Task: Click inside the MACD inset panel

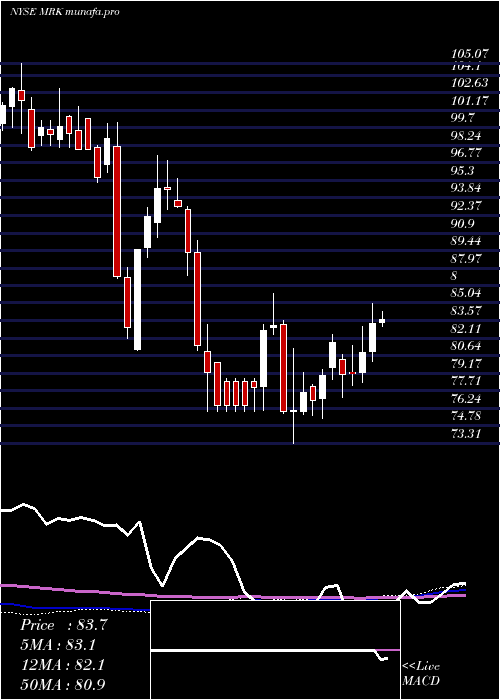Action: point(275,650)
